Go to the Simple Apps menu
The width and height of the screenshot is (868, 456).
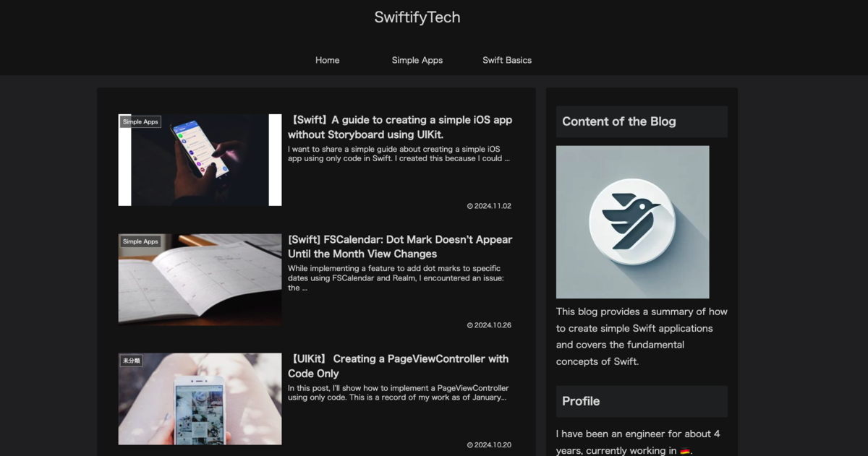click(x=417, y=60)
